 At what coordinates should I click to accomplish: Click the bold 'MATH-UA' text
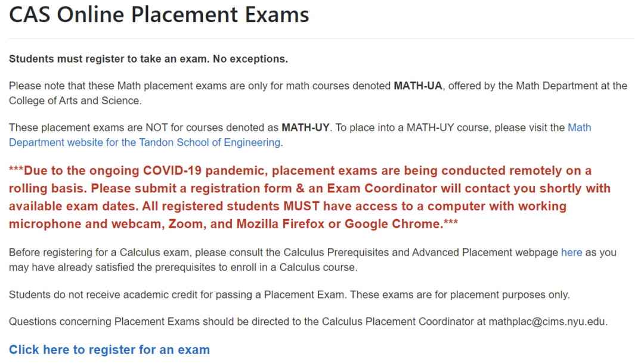coord(417,86)
